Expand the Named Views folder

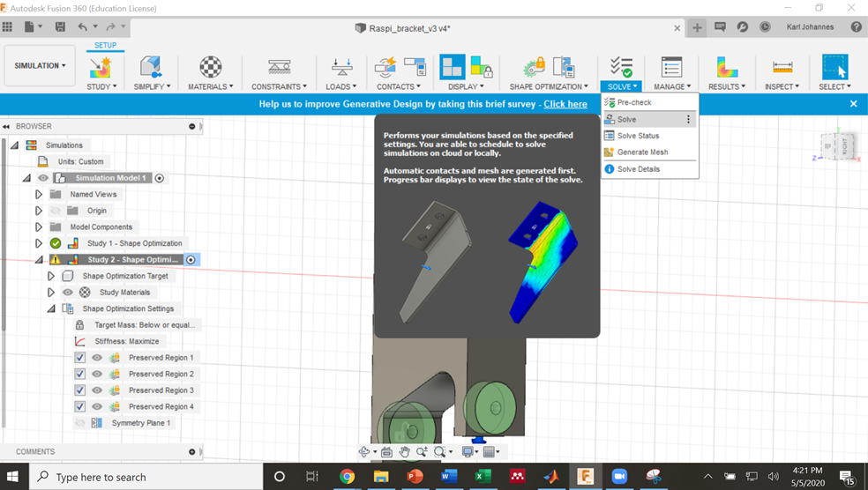click(38, 194)
